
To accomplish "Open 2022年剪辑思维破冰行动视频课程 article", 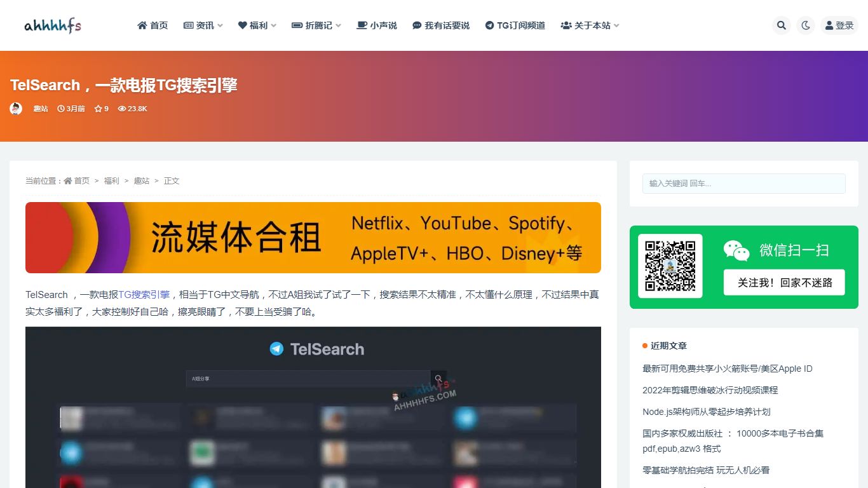I will tap(710, 390).
